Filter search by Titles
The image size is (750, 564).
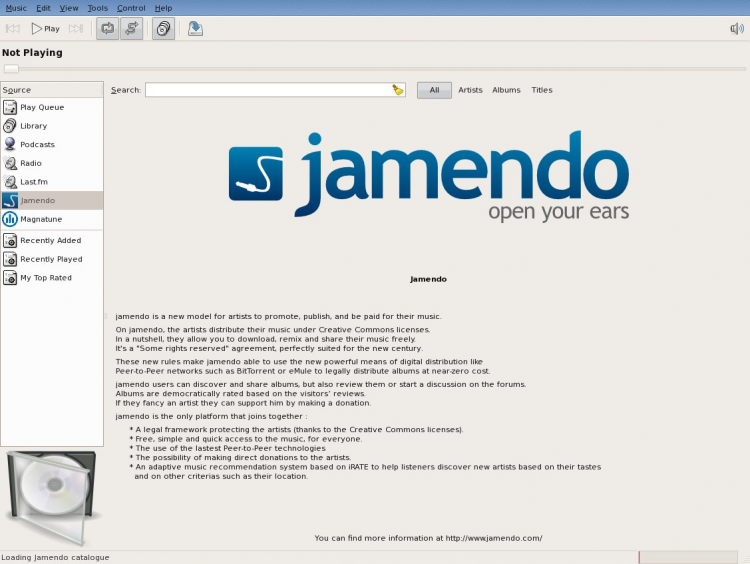coord(541,90)
